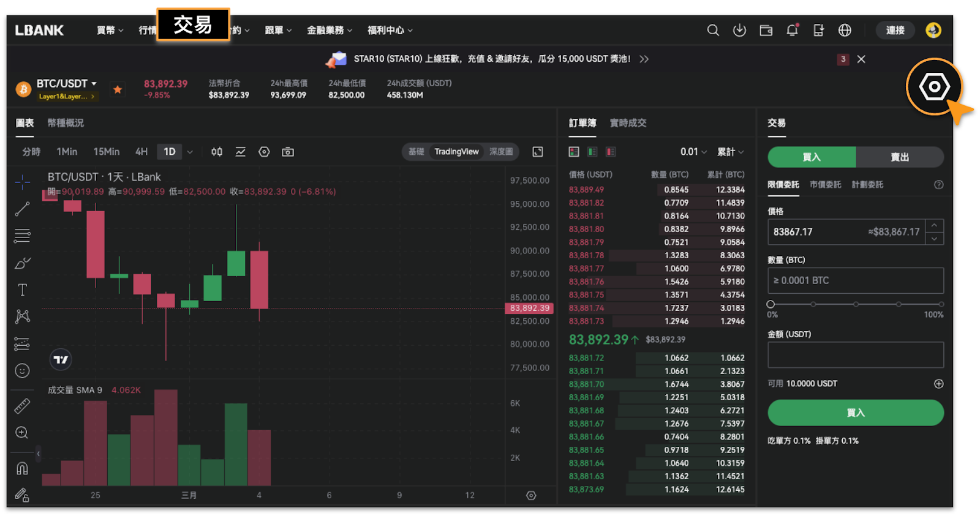Increase price with stepper up arrow
This screenshot has width=980, height=516.
click(x=934, y=225)
